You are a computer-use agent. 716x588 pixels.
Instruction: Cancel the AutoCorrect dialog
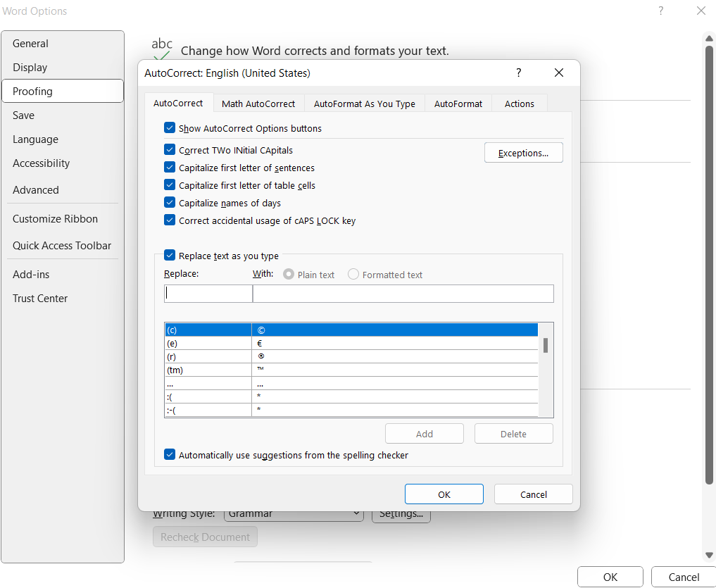[x=534, y=494]
